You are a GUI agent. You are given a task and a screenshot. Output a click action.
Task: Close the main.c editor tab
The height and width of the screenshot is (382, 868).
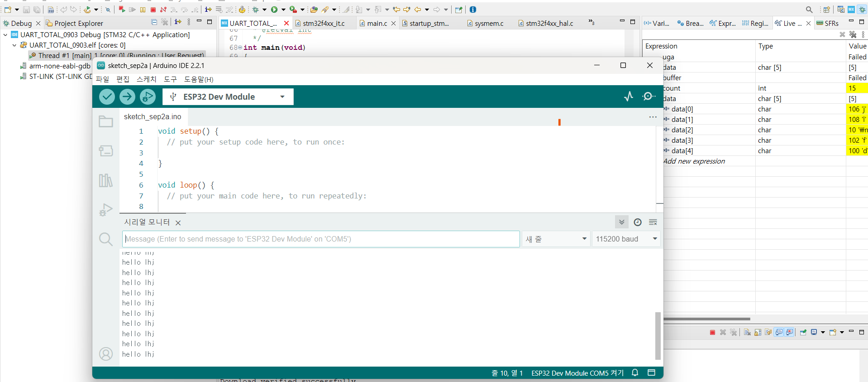pyautogui.click(x=393, y=23)
